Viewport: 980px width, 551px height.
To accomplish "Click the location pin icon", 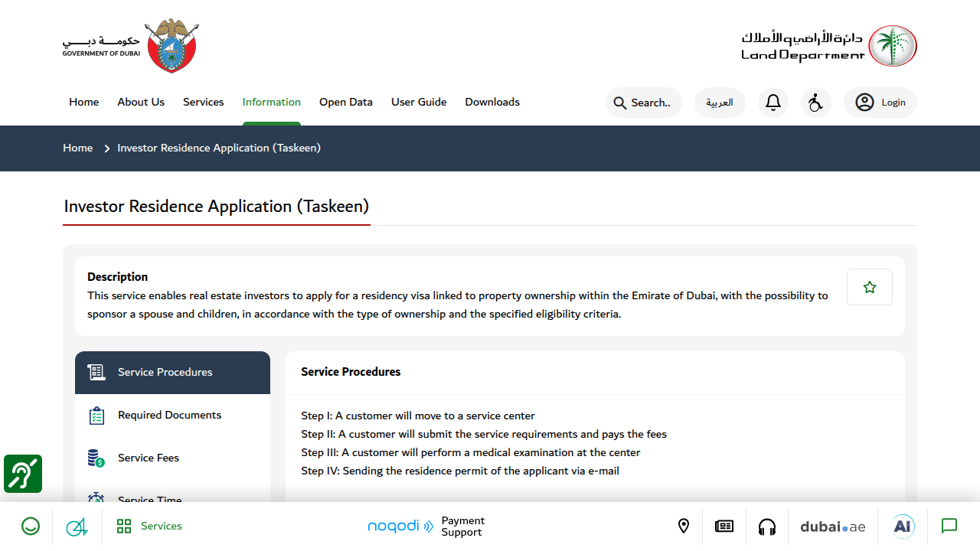I will tap(684, 527).
